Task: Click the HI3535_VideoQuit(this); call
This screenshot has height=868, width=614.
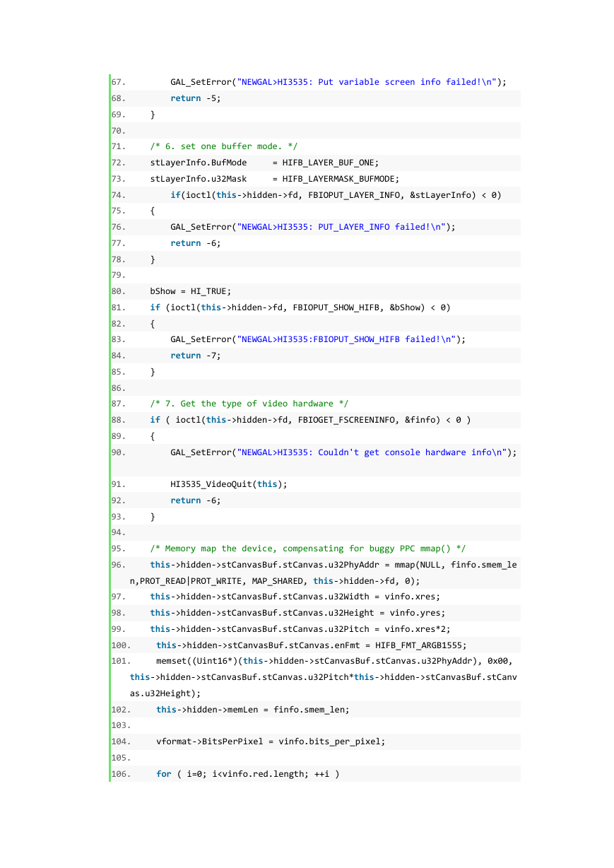Action: [x=229, y=484]
